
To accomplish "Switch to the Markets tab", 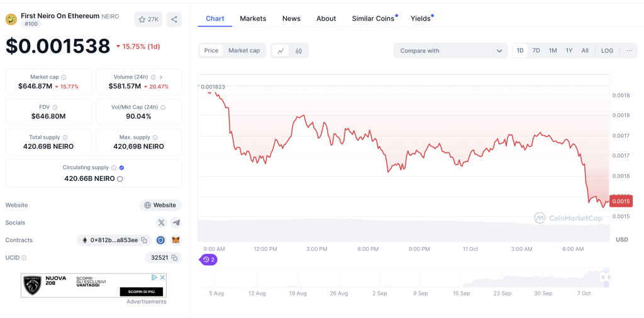I will tap(253, 18).
